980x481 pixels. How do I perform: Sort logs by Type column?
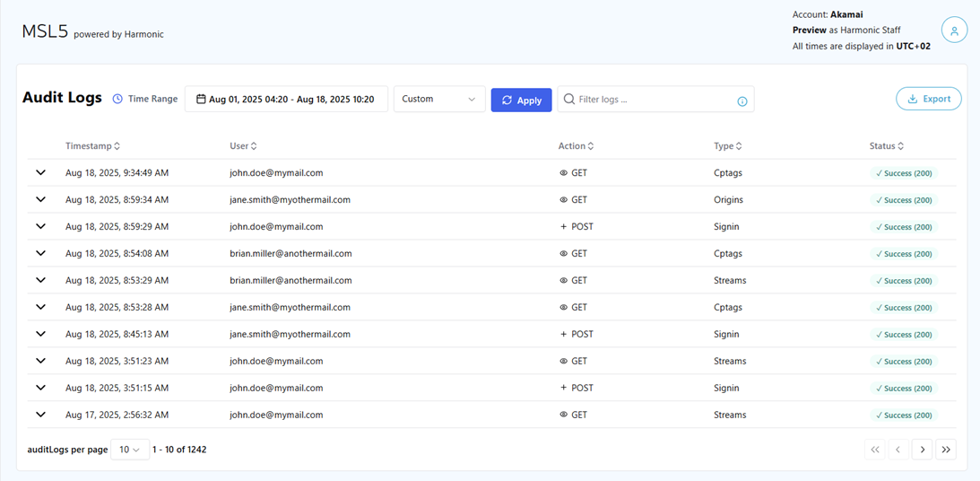728,146
